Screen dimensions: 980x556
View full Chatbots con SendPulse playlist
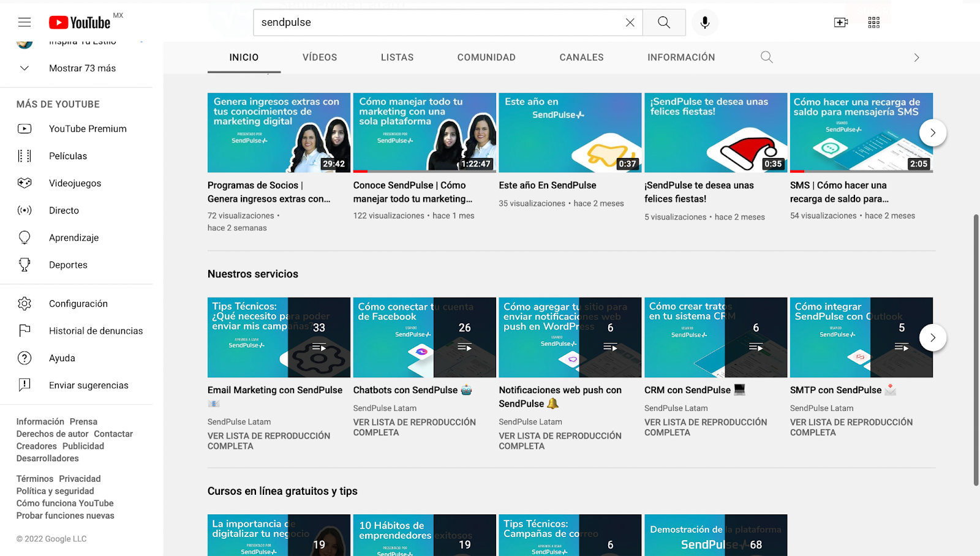414,427
